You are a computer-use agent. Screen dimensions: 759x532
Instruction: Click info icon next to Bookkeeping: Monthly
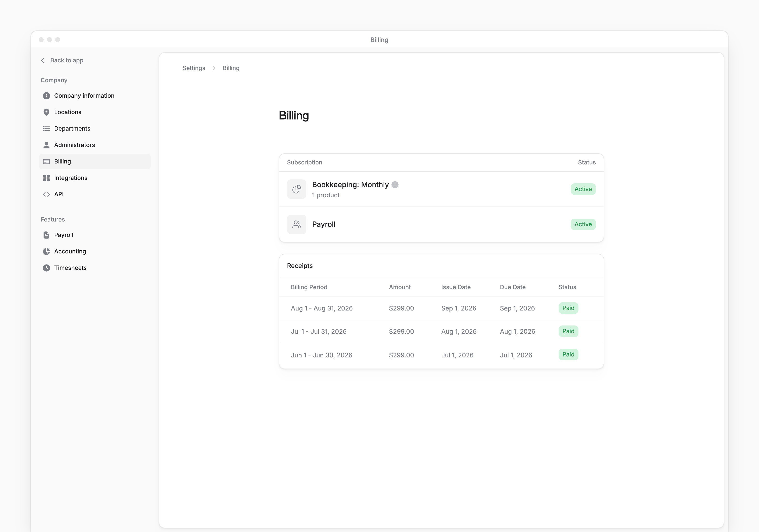(395, 185)
